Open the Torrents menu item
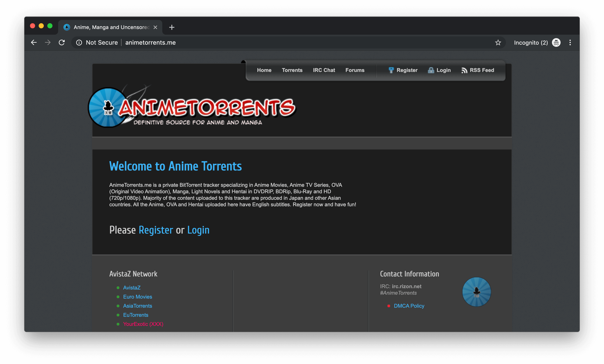The image size is (604, 364). [292, 70]
